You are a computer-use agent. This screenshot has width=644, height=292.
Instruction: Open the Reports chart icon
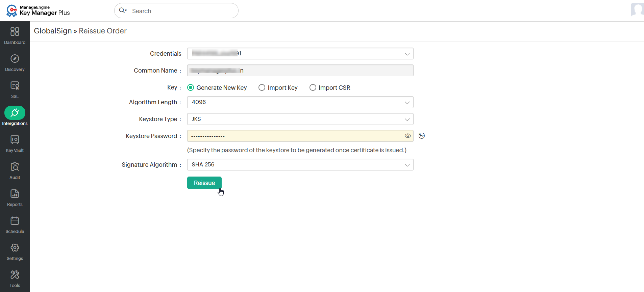(x=15, y=193)
